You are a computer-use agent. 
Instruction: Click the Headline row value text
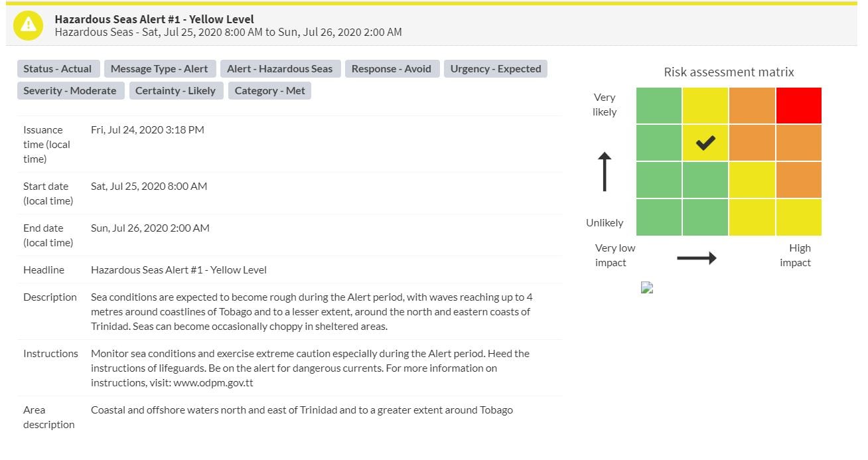coord(179,270)
